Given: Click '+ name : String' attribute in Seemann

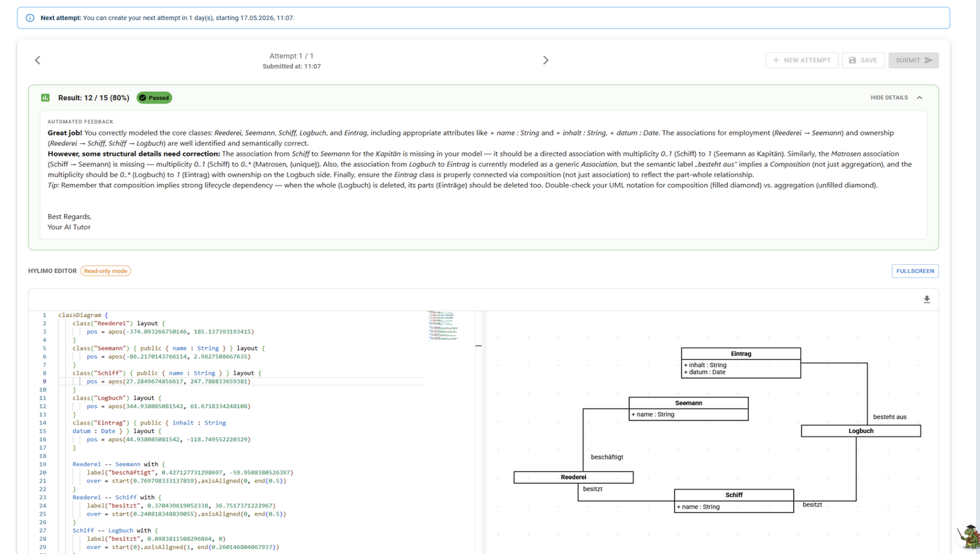Looking at the screenshot, I should pos(653,414).
